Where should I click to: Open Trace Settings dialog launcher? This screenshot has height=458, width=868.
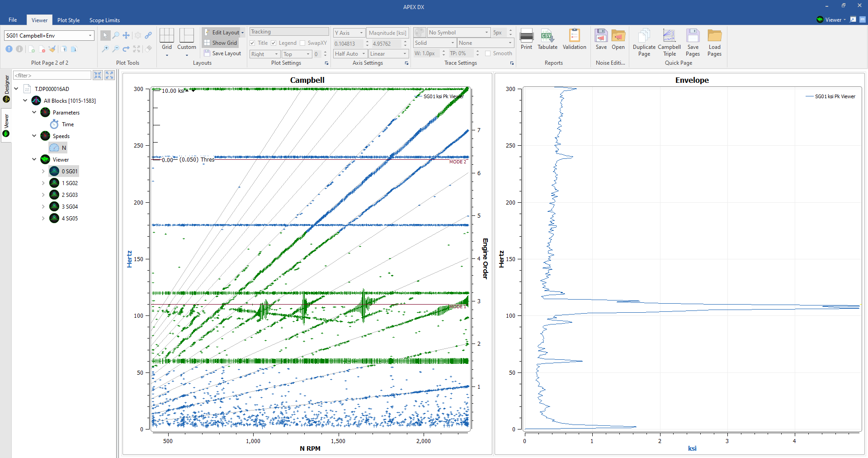pyautogui.click(x=512, y=63)
